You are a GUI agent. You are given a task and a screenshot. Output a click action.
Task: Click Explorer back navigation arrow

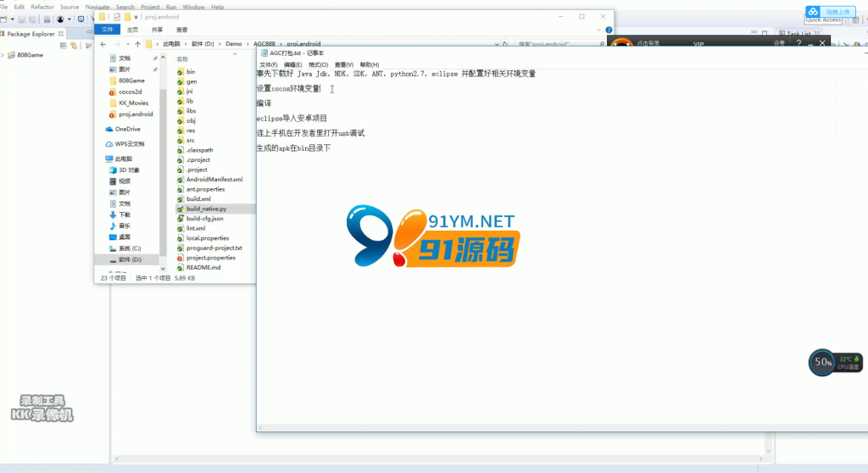[103, 44]
